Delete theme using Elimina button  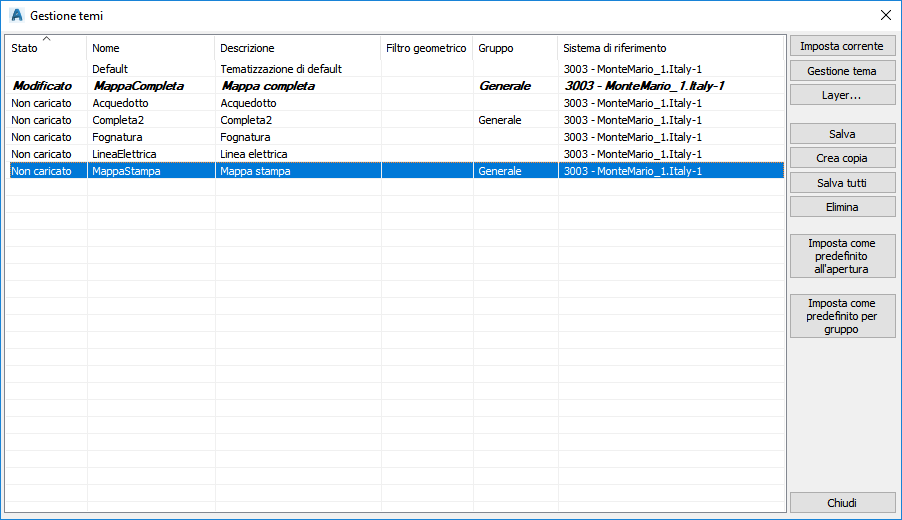click(x=842, y=207)
